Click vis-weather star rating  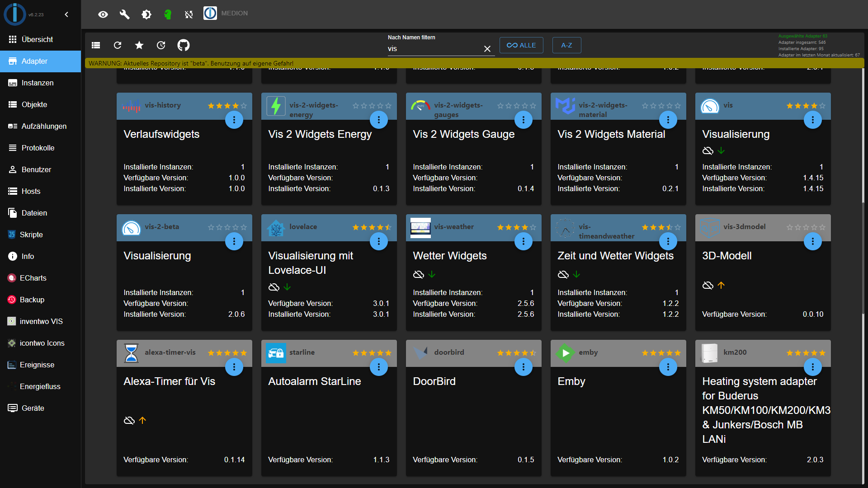tap(517, 227)
